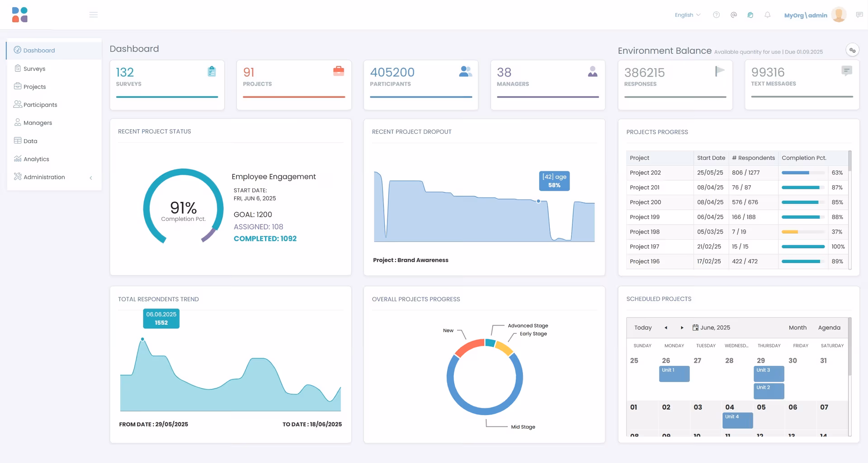This screenshot has width=868, height=463.
Task: Open Analytics in the sidebar
Action: click(x=36, y=159)
